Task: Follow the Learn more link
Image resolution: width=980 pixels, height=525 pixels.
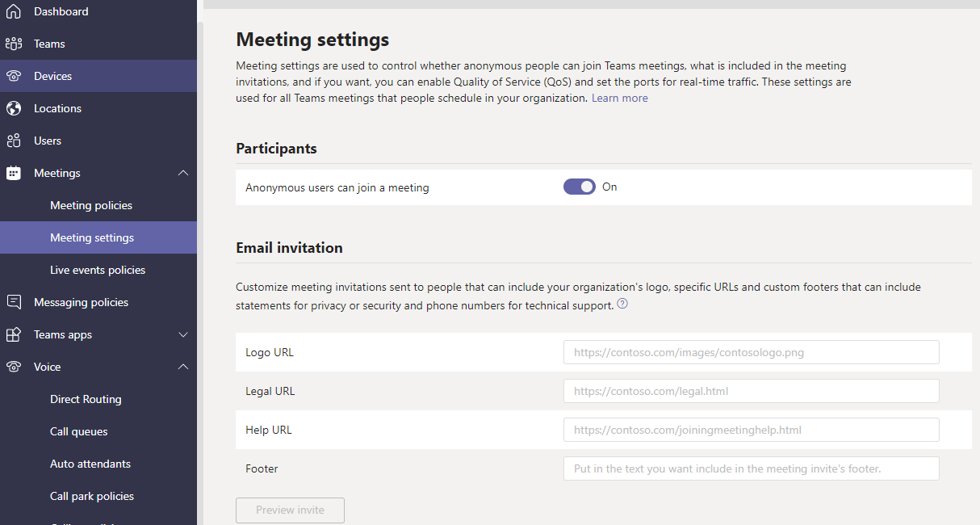Action: coord(619,98)
